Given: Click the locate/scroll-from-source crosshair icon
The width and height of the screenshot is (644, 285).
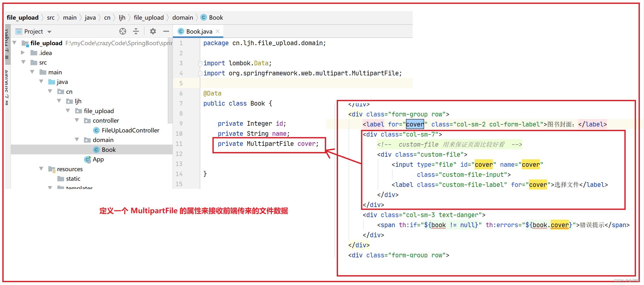Looking at the screenshot, I should [x=123, y=31].
